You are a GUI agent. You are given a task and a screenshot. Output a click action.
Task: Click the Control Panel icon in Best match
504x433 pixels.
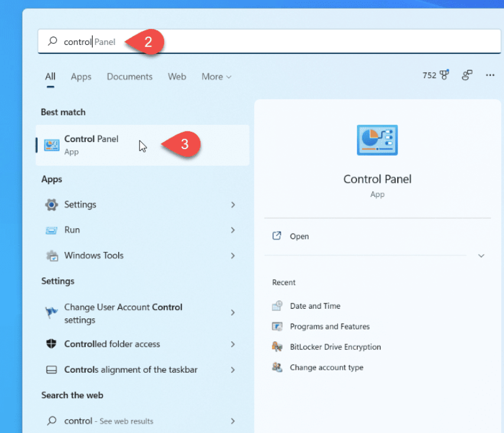click(x=51, y=145)
